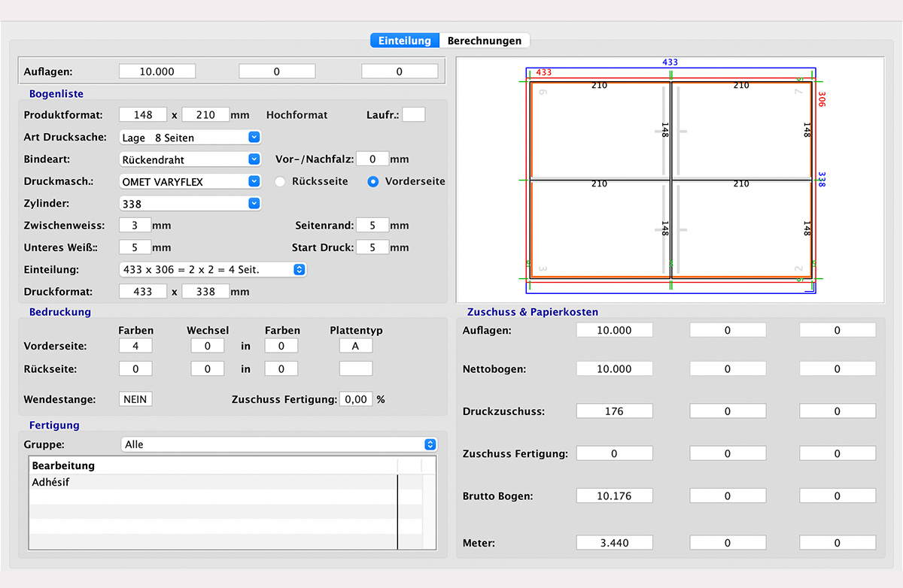Click the Zwischenweiss input field
This screenshot has width=903, height=588.
pos(135,226)
